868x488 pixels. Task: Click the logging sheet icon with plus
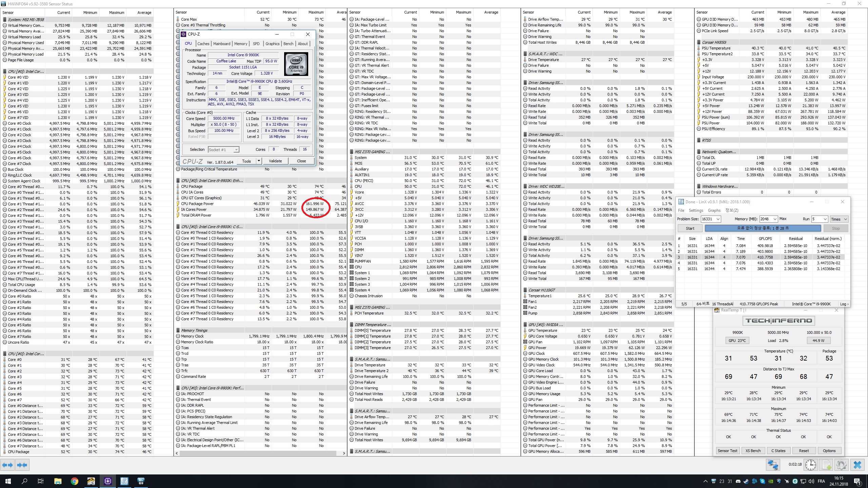coord(827,465)
